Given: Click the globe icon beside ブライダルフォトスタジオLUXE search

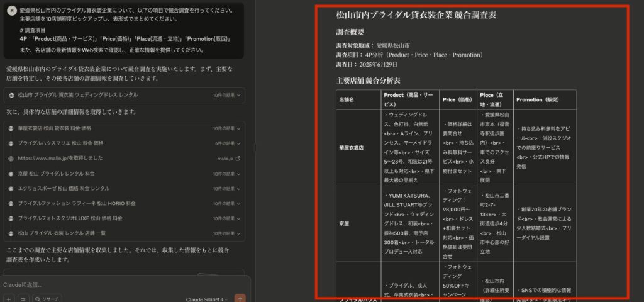Looking at the screenshot, I should 11,218.
